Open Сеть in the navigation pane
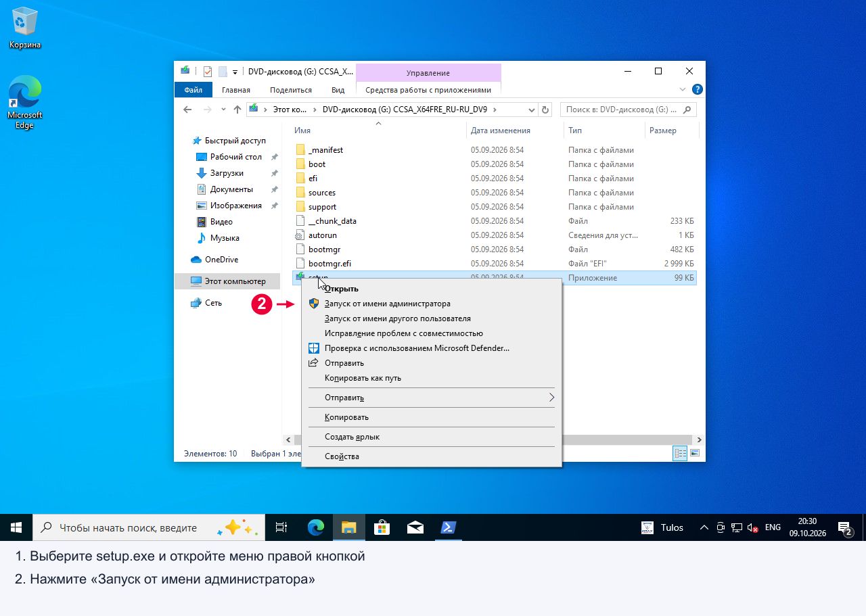The image size is (866, 616). [213, 303]
